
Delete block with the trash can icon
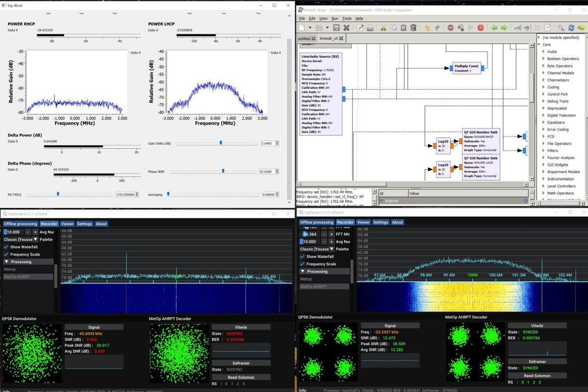414,28
